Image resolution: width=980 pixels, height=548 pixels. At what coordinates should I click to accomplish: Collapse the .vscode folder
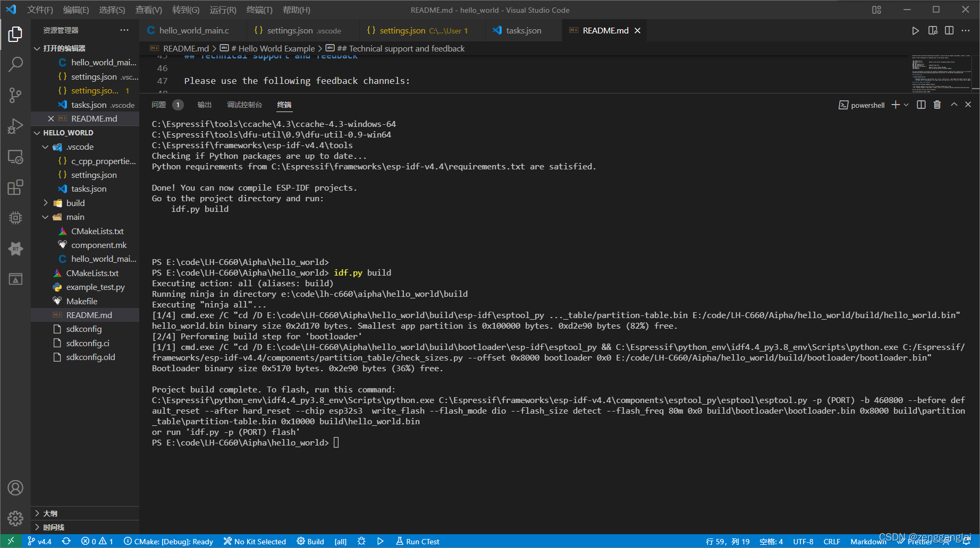[x=85, y=147]
